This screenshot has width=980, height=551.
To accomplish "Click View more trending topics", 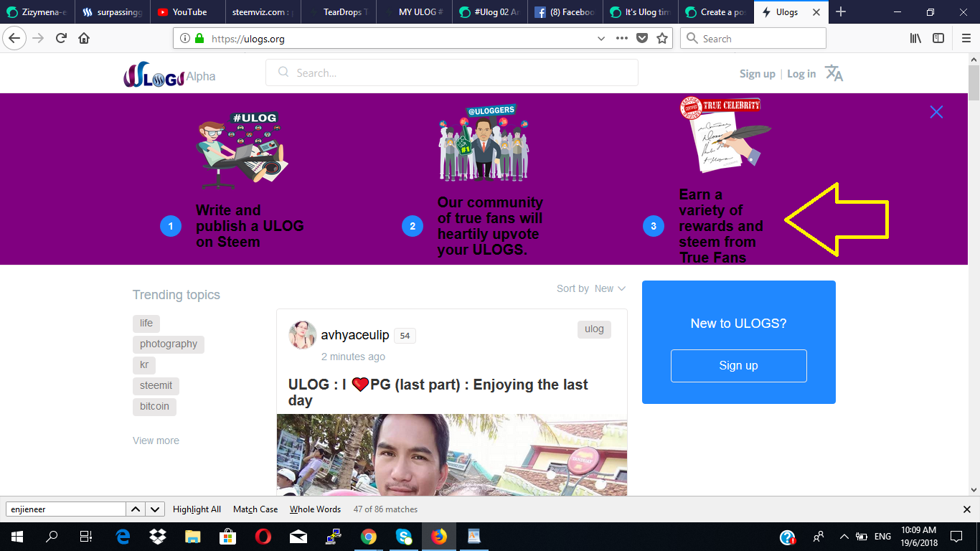I will (156, 441).
